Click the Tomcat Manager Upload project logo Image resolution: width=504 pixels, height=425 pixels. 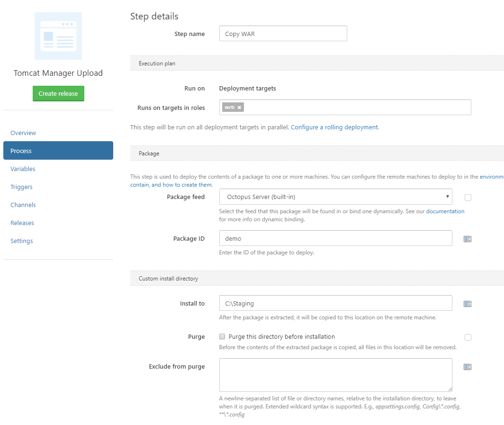(x=58, y=36)
